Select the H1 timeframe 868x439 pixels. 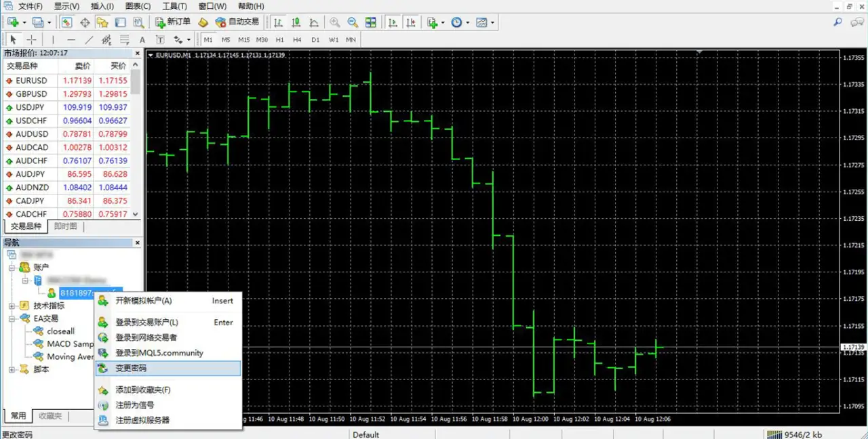pyautogui.click(x=280, y=40)
